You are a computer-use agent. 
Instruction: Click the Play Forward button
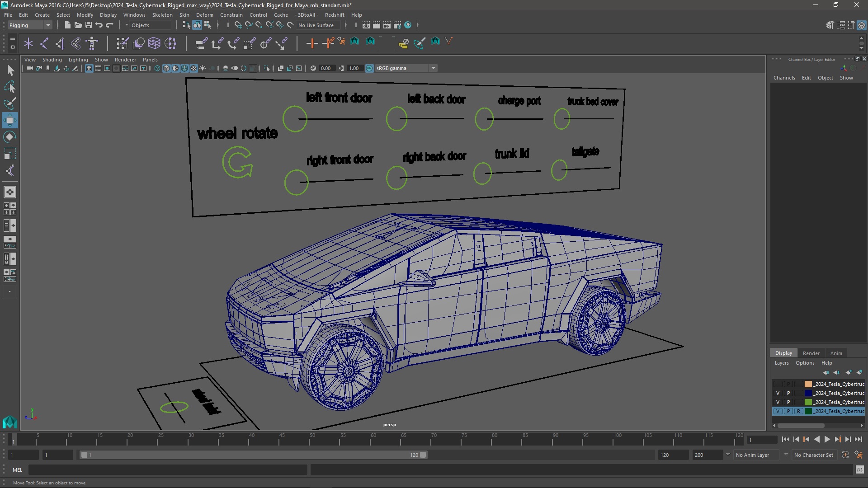coord(827,439)
